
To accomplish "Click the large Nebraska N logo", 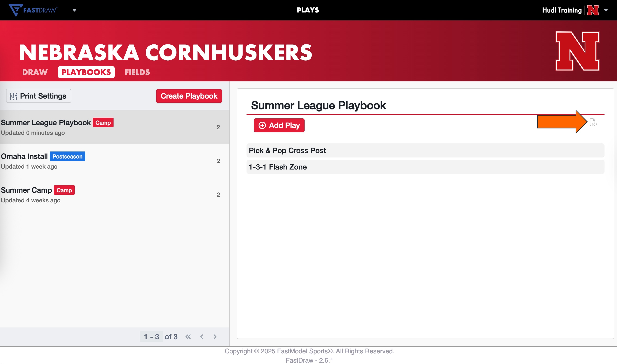I will click(x=577, y=51).
